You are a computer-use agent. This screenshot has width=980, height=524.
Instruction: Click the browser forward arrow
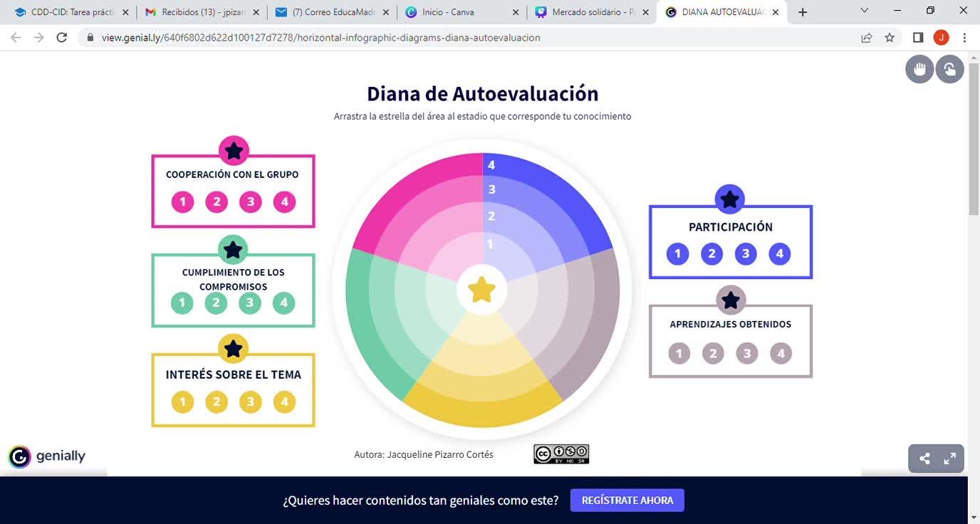click(39, 38)
